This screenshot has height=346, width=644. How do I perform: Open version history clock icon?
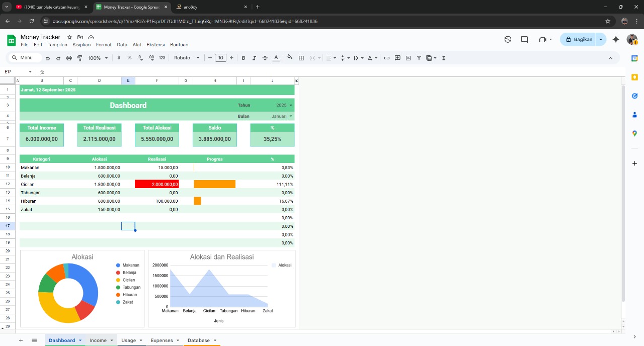pyautogui.click(x=508, y=39)
